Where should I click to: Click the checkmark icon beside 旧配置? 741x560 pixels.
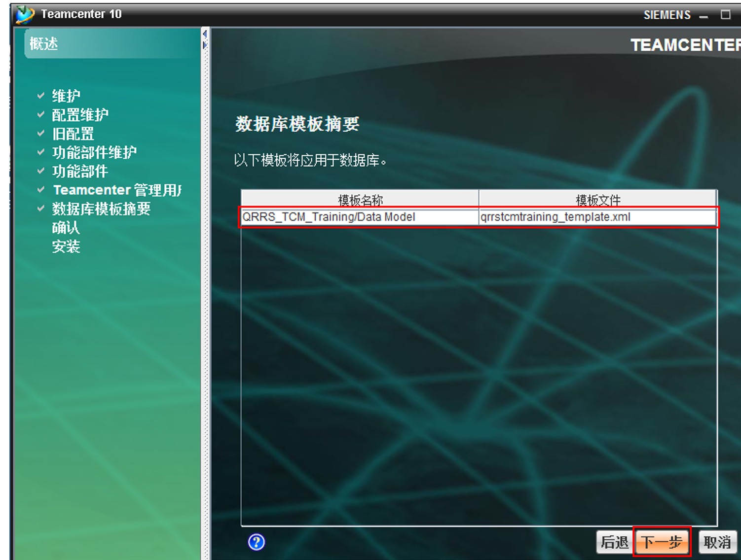point(41,133)
